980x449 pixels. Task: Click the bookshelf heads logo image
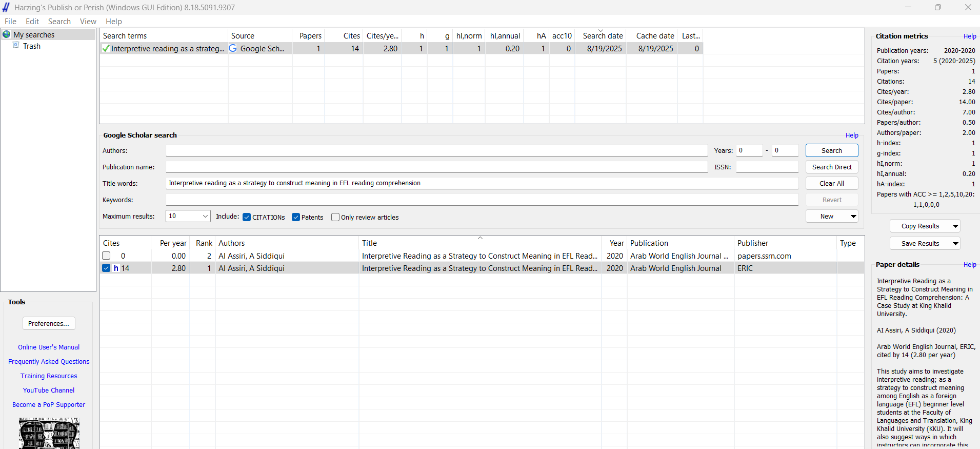49,433
